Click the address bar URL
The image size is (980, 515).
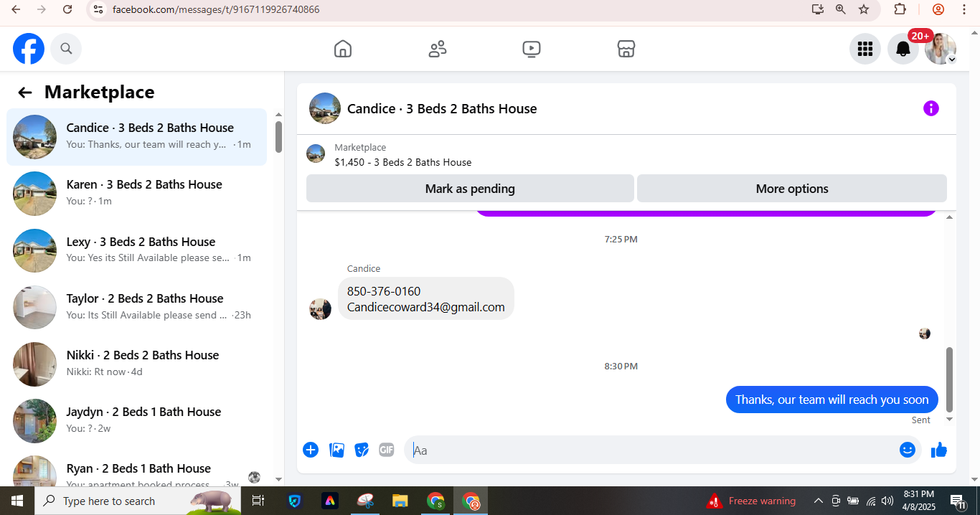pyautogui.click(x=216, y=9)
